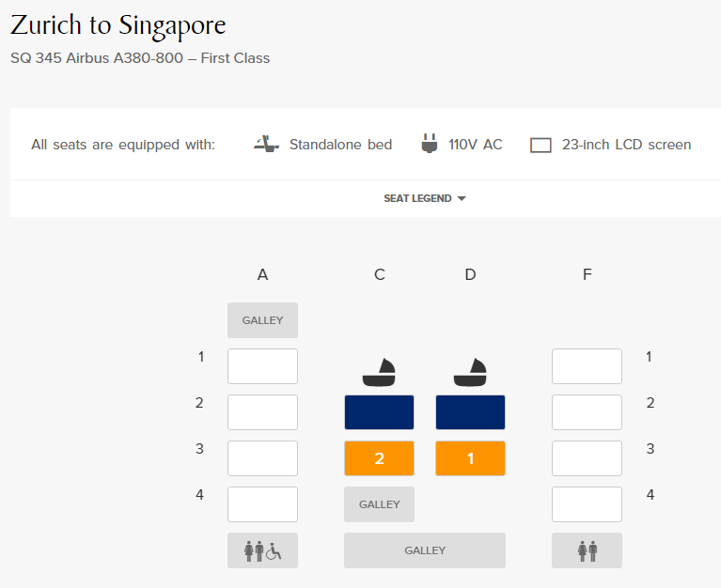721x588 pixels.
Task: Click the bassinet icon above column D
Action: click(470, 373)
